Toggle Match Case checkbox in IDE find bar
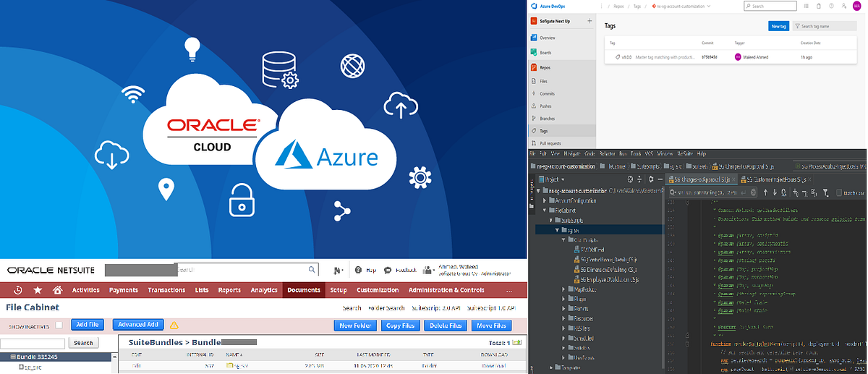Image resolution: width=868 pixels, height=374 pixels. (x=839, y=192)
